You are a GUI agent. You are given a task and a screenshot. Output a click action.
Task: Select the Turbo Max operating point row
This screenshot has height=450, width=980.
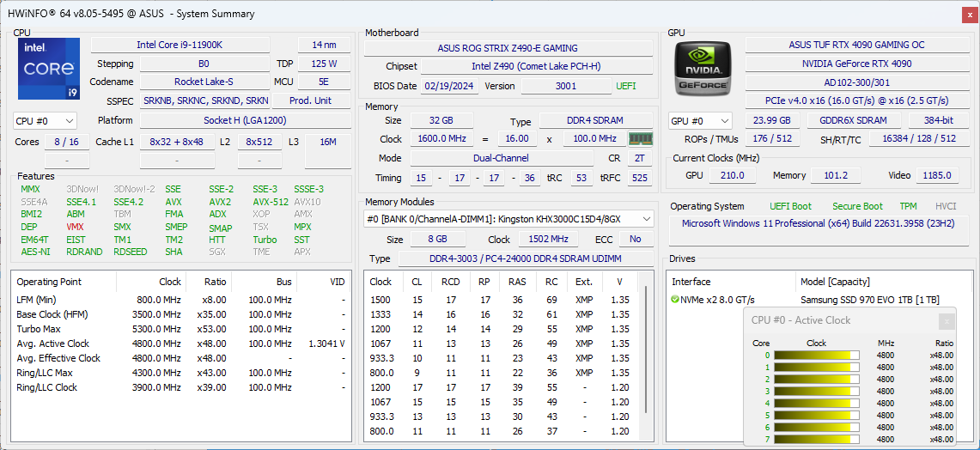[181, 329]
